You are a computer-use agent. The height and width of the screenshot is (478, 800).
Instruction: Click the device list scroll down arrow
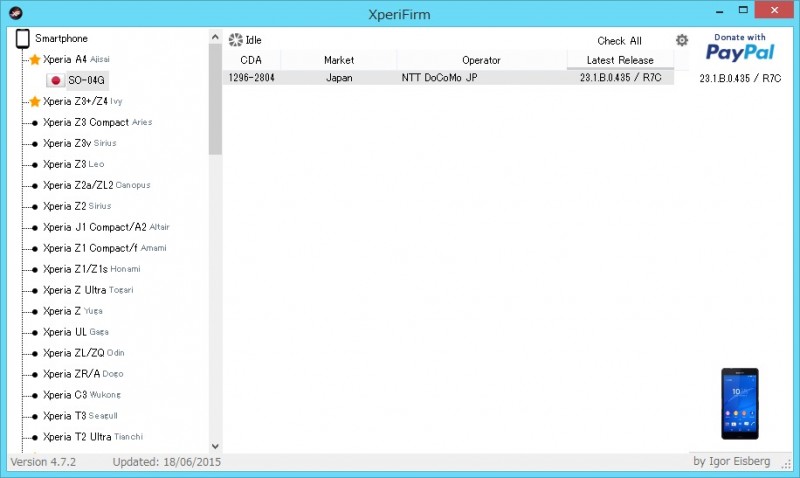pyautogui.click(x=215, y=446)
